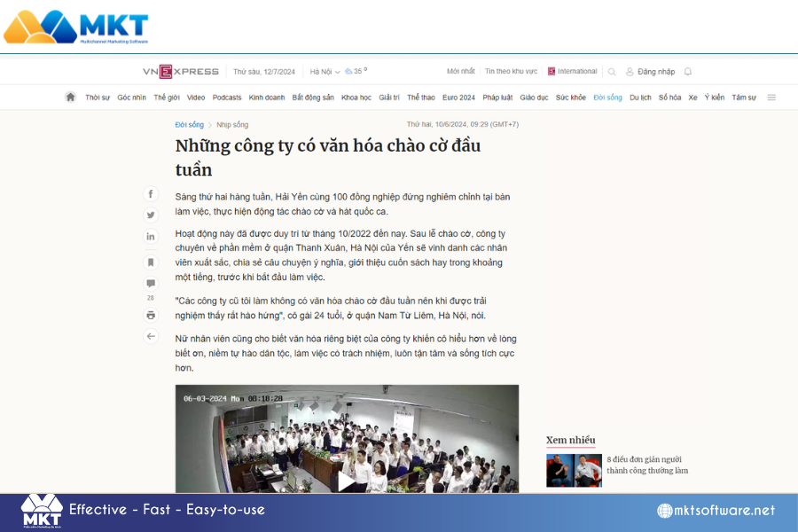
Task: Open the Giáo dục section
Action: pos(534,98)
